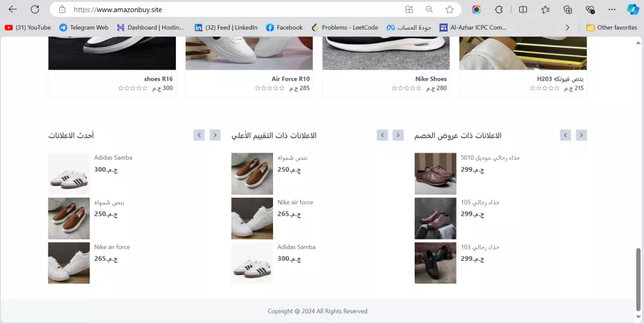Click the Air Force R10 product image
Image resolution: width=644 pixels, height=324 pixels.
coord(249,53)
